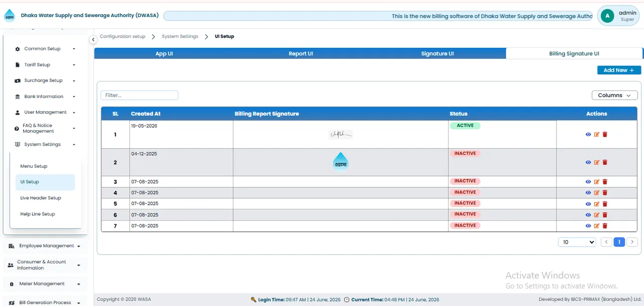Delete the signature in row 5
This screenshot has width=644, height=306.
pos(605,204)
